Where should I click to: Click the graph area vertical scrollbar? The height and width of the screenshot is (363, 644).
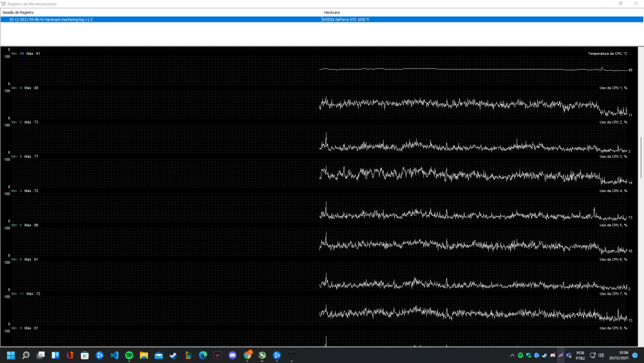[641, 158]
